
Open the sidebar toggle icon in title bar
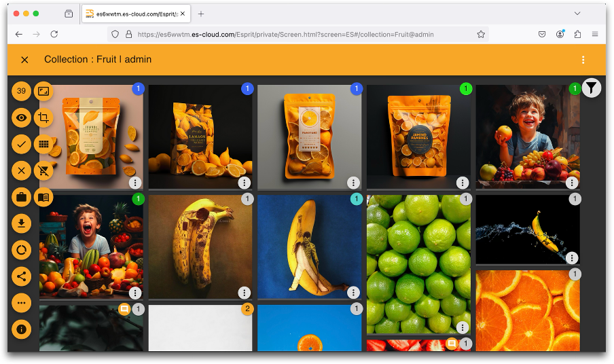click(69, 14)
